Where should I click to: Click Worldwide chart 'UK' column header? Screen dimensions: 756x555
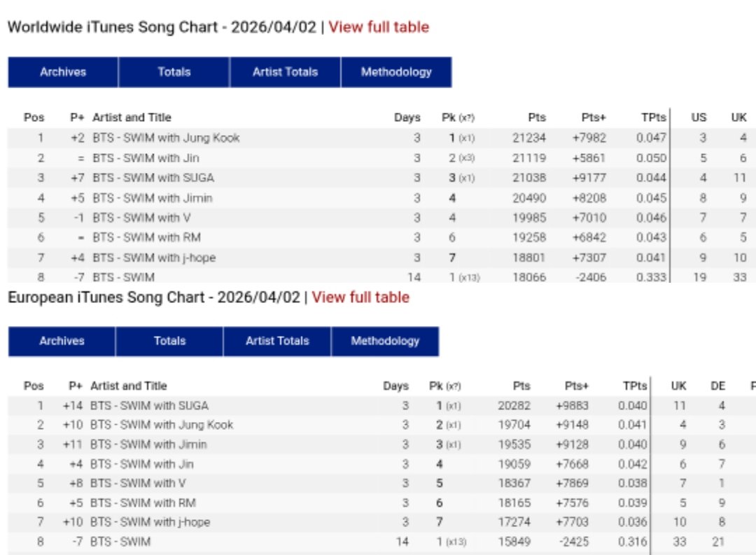pos(738,118)
